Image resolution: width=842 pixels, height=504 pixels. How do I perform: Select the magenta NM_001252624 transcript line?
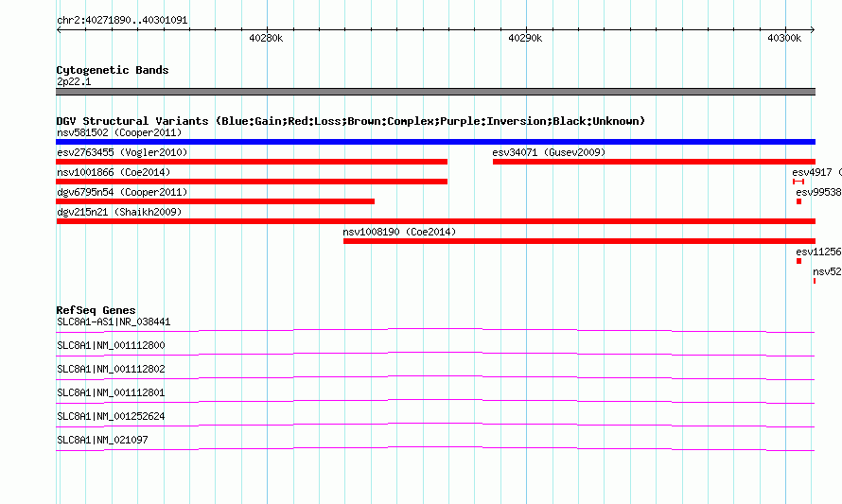click(x=435, y=425)
